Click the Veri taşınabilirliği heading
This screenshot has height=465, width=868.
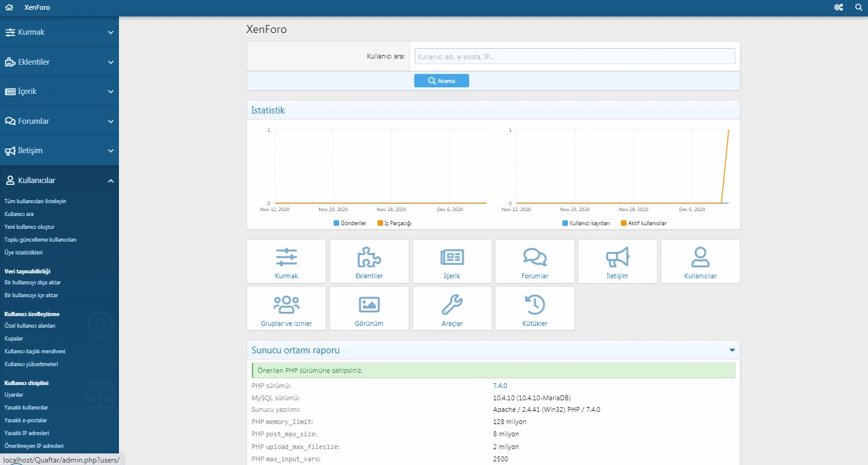27,271
